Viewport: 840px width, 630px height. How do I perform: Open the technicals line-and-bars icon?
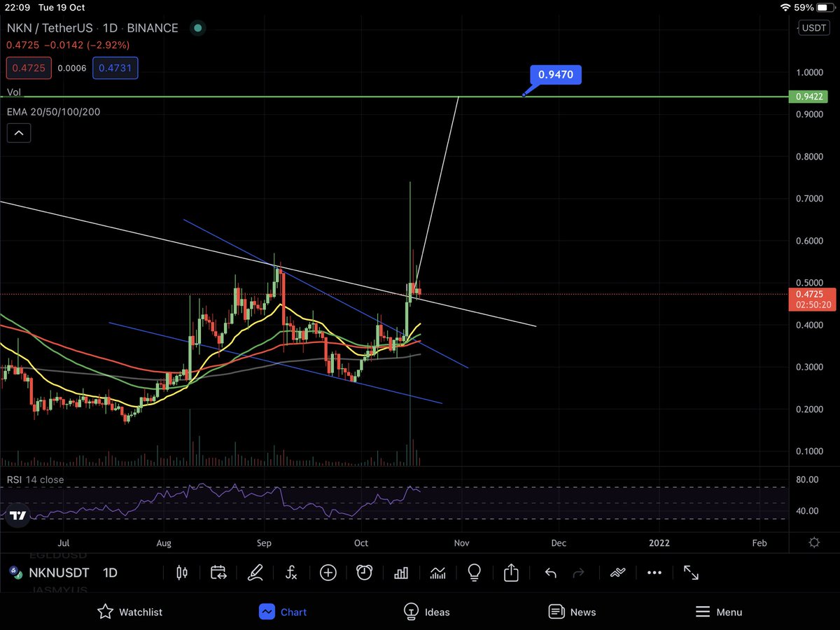[437, 573]
